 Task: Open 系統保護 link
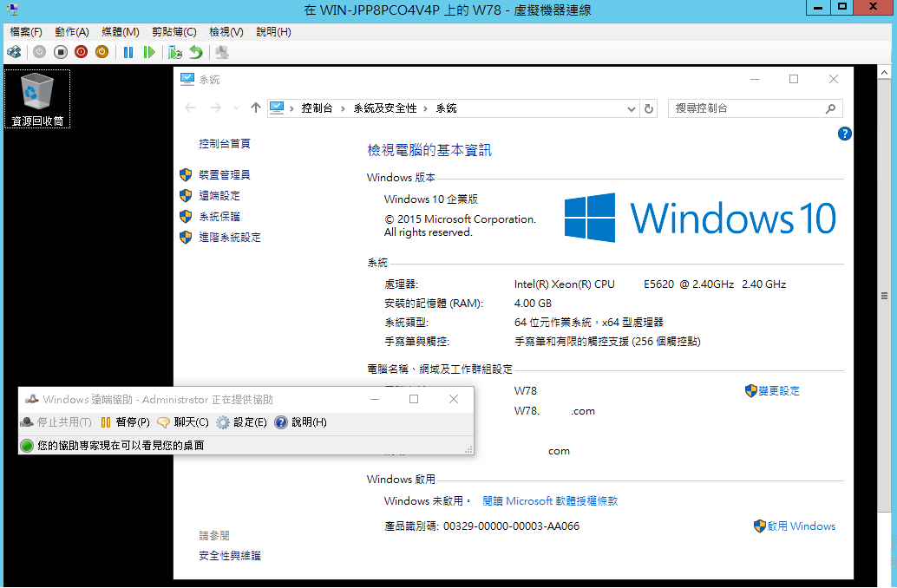219,217
